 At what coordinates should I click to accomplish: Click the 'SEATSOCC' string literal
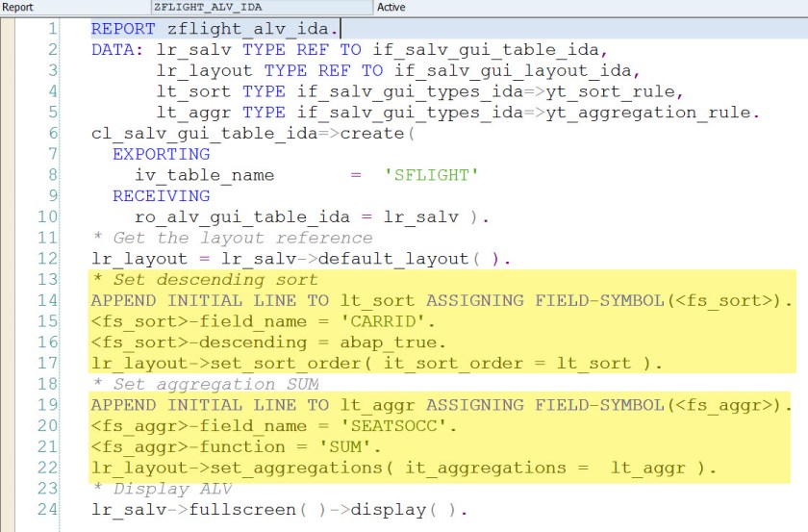click(x=394, y=426)
